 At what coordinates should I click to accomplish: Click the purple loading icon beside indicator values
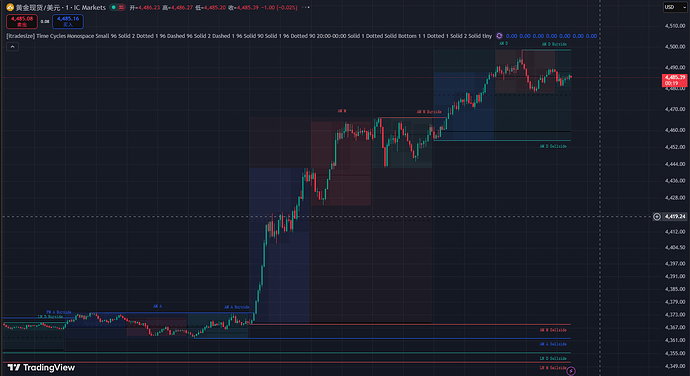tap(499, 36)
